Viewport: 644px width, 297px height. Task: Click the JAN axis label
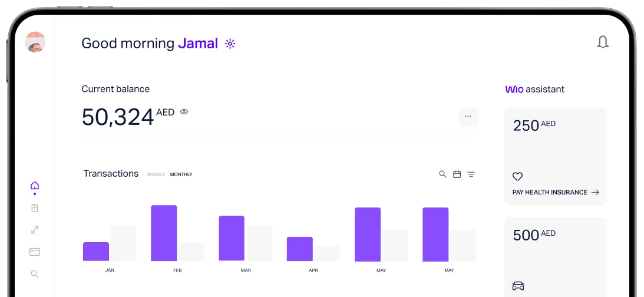(x=110, y=270)
